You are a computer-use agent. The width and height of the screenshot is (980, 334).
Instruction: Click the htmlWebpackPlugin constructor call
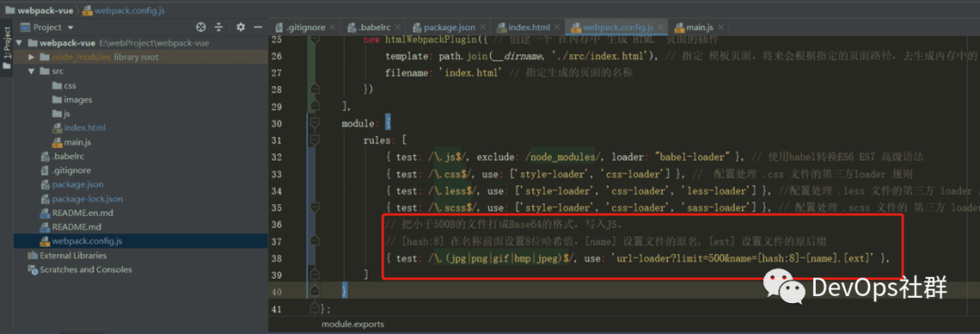click(431, 39)
